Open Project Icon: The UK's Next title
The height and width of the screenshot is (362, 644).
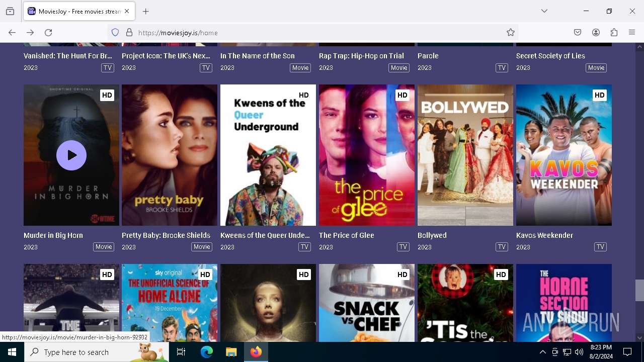[166, 56]
